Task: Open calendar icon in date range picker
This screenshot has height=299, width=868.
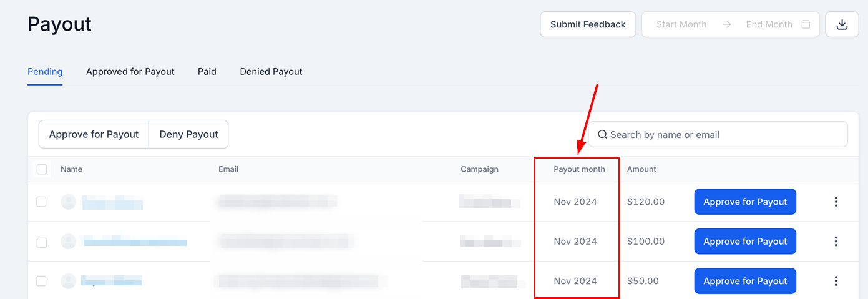Action: [x=806, y=24]
